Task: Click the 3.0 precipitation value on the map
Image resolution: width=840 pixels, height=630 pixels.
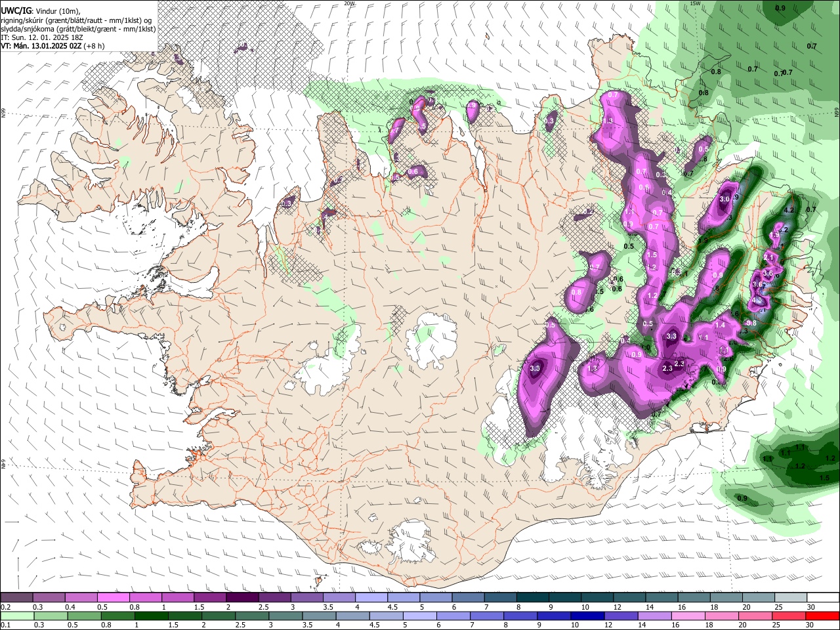Action: pyautogui.click(x=724, y=199)
